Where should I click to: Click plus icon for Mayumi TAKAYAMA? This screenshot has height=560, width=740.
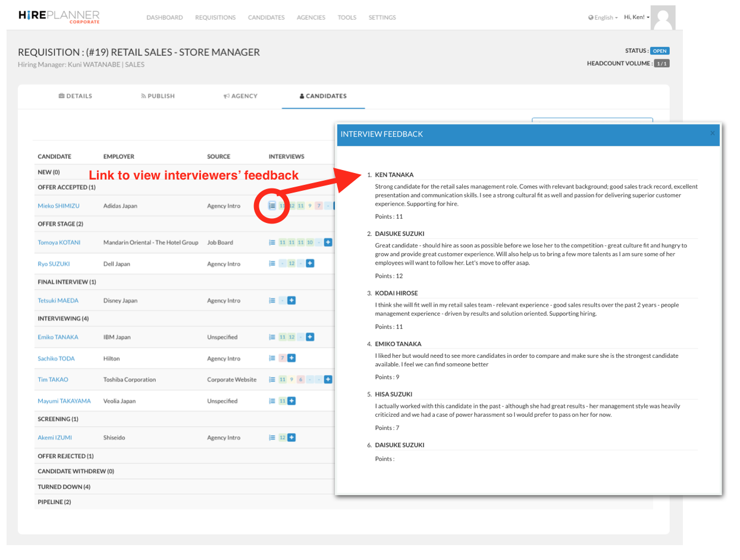tap(291, 401)
